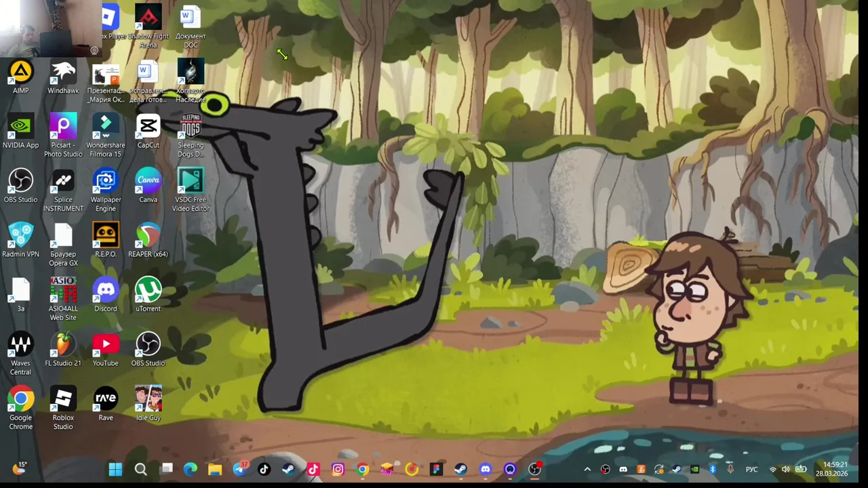
Task: Open the battery status icon
Action: click(x=800, y=469)
